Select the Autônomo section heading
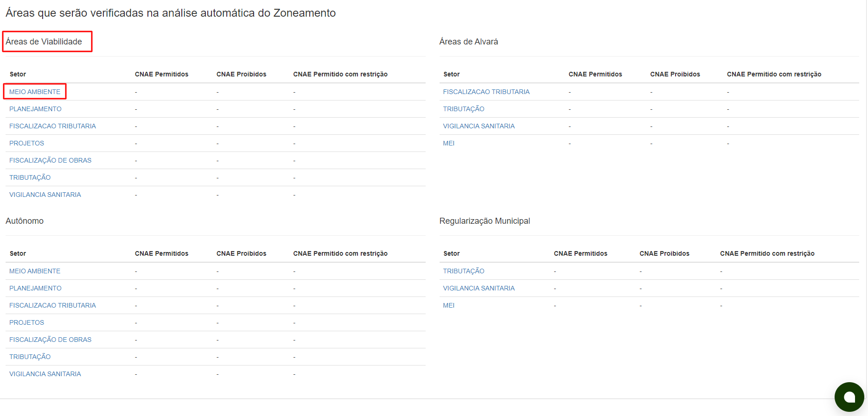The height and width of the screenshot is (416, 868). 25,221
